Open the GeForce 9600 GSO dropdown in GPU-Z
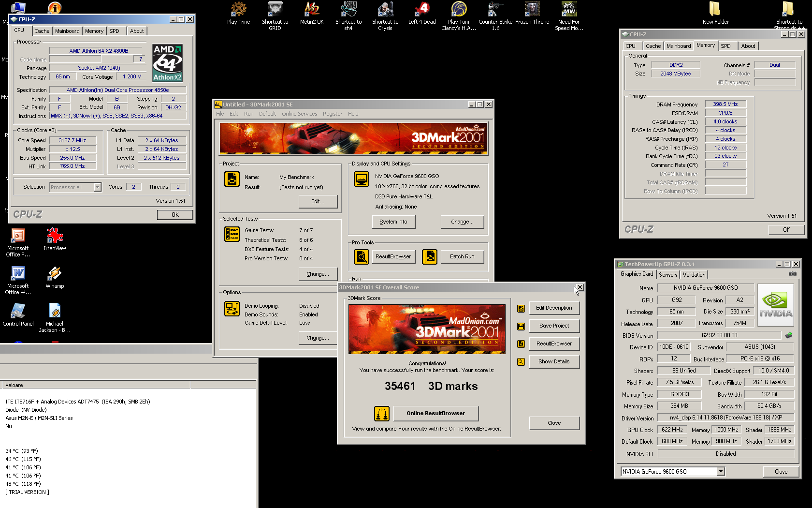This screenshot has width=812, height=508. tap(721, 471)
